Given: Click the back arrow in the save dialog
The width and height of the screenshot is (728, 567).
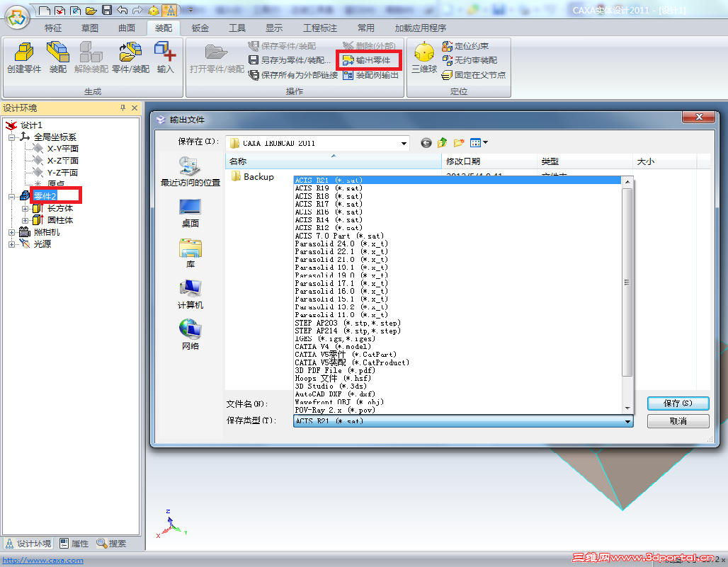Looking at the screenshot, I should 426,143.
